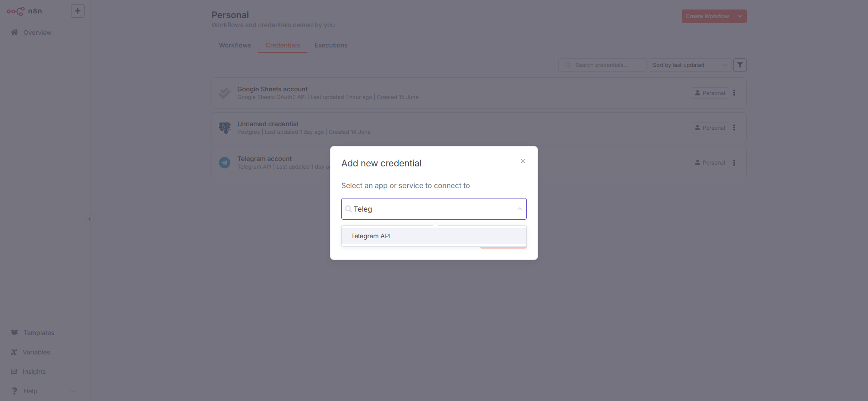
Task: Switch to the Workflows tab
Action: tap(235, 45)
